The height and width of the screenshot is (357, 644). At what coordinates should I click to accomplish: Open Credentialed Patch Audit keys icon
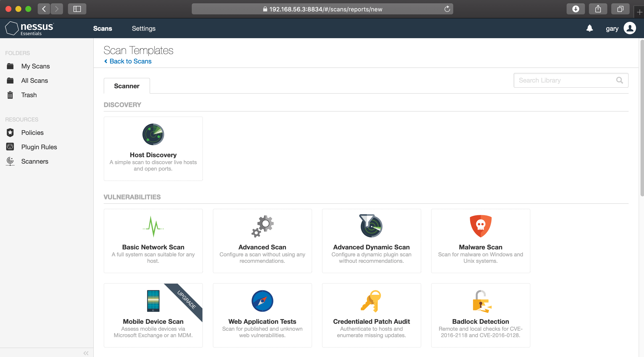tap(371, 301)
